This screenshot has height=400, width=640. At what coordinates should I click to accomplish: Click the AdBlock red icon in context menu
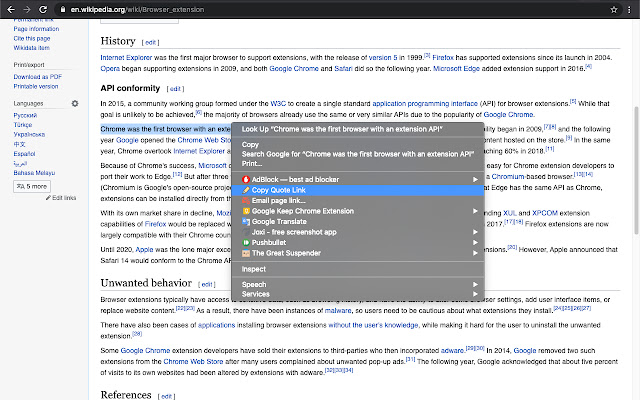(x=246, y=180)
